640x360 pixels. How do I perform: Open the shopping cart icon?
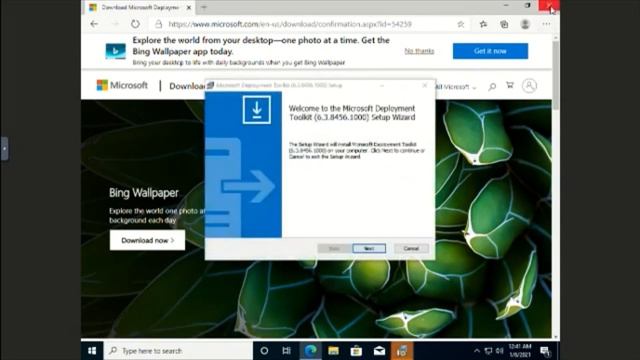point(510,85)
